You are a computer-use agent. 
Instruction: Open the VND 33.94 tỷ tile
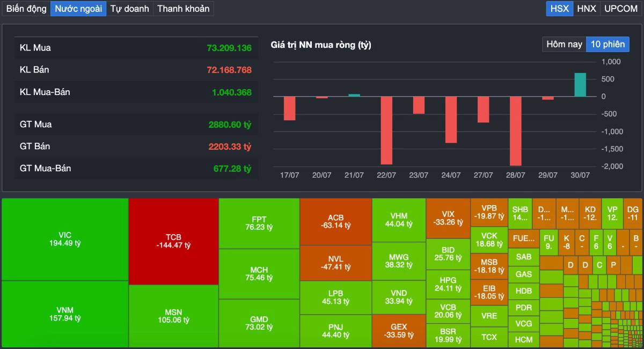point(399,297)
